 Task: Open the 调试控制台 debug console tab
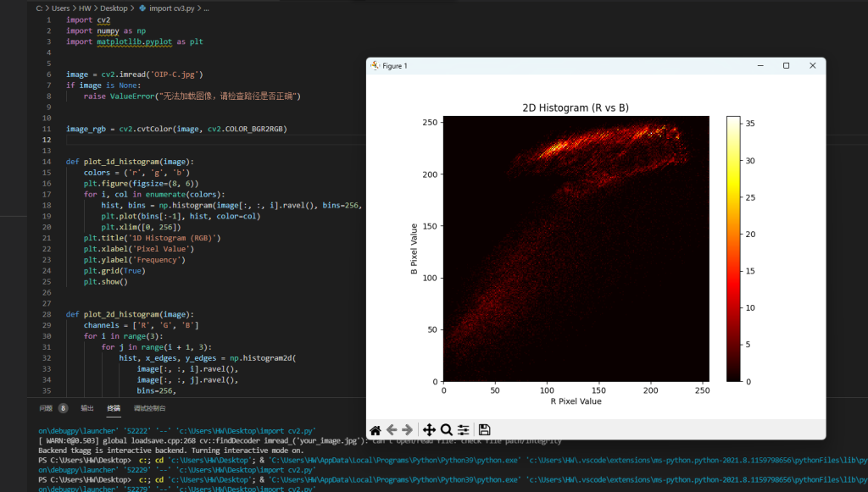point(149,408)
